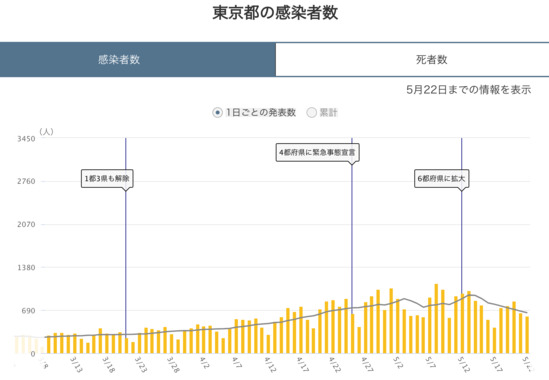Click the 2070 y-axis label
Viewport: 549px width, 380px height.
click(26, 224)
